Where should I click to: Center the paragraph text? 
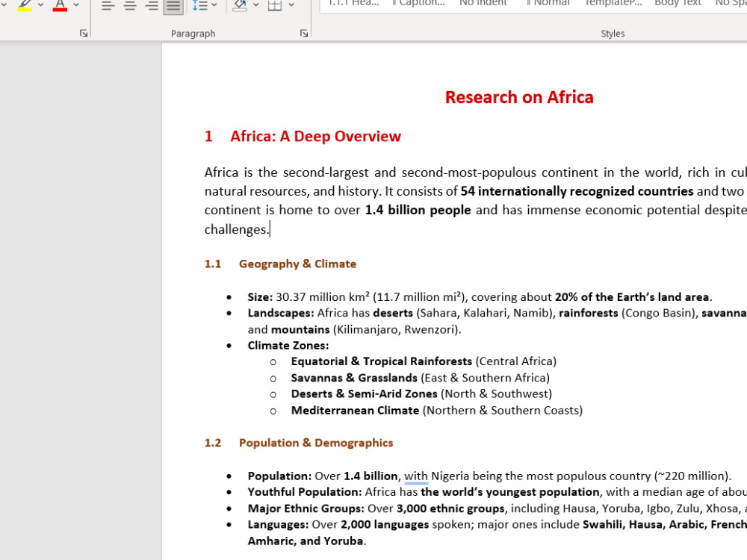(x=130, y=5)
